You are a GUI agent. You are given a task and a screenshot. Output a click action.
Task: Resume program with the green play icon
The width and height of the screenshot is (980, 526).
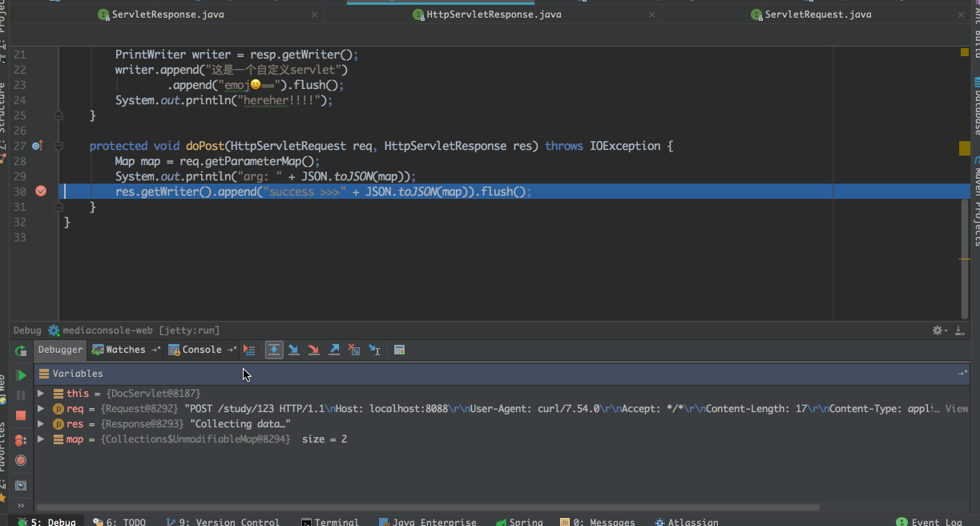tap(21, 375)
